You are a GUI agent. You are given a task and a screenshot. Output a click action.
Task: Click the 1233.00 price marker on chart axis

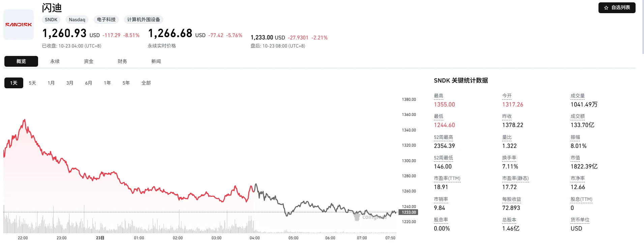pyautogui.click(x=409, y=212)
